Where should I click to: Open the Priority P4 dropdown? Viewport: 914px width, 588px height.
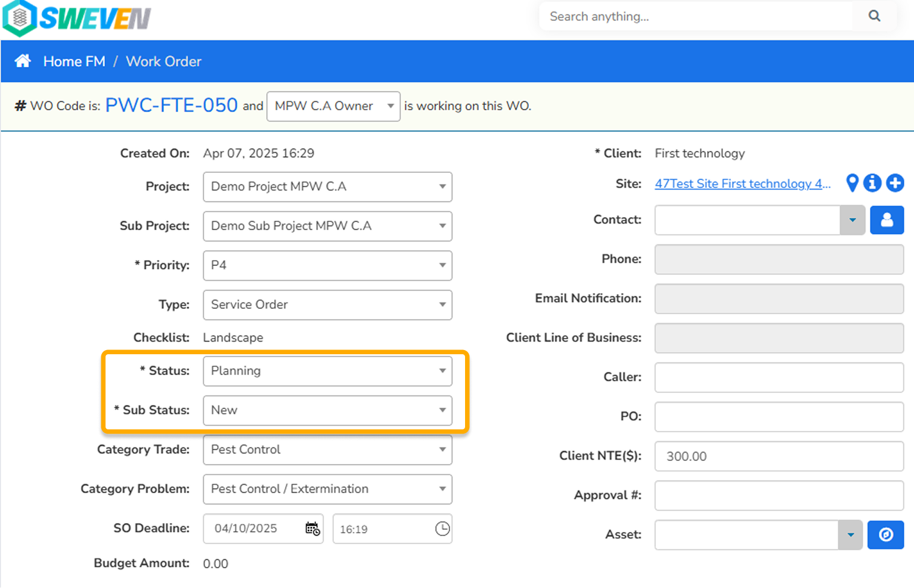pos(327,265)
